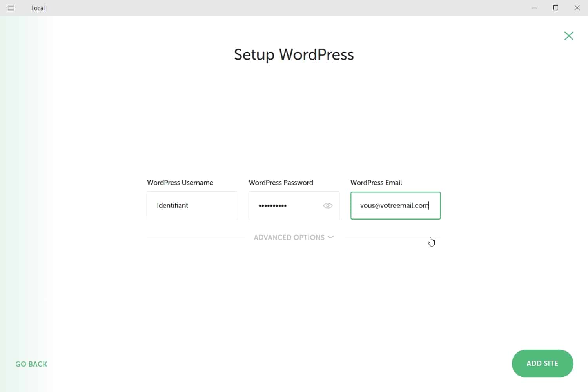Close the Local application window
Viewport: 588px width, 392px height.
click(577, 8)
